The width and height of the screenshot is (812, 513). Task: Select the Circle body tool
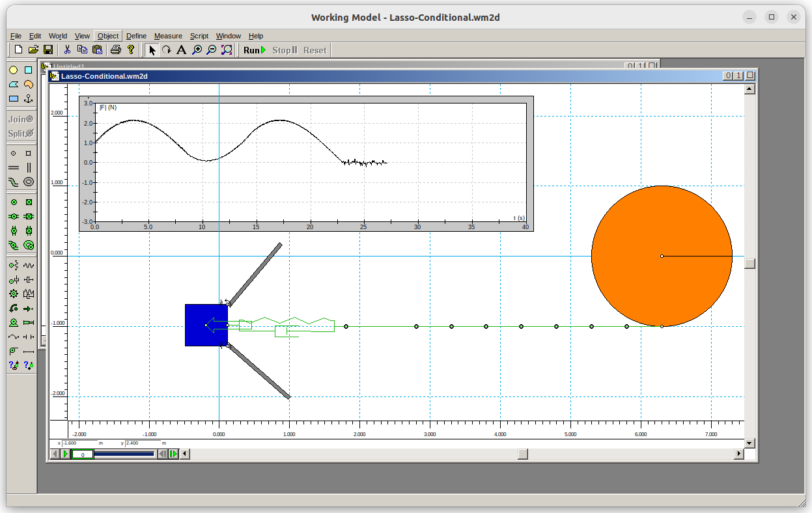coord(14,70)
